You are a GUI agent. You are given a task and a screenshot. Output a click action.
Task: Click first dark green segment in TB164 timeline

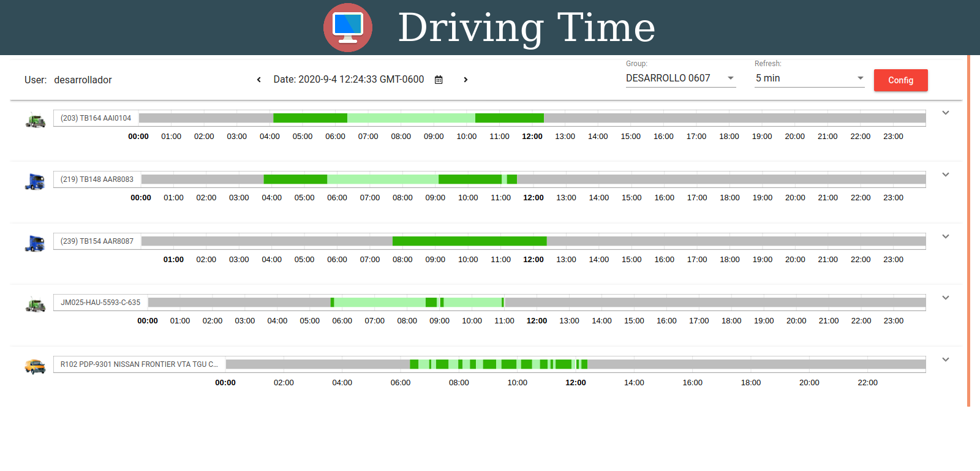[310, 118]
